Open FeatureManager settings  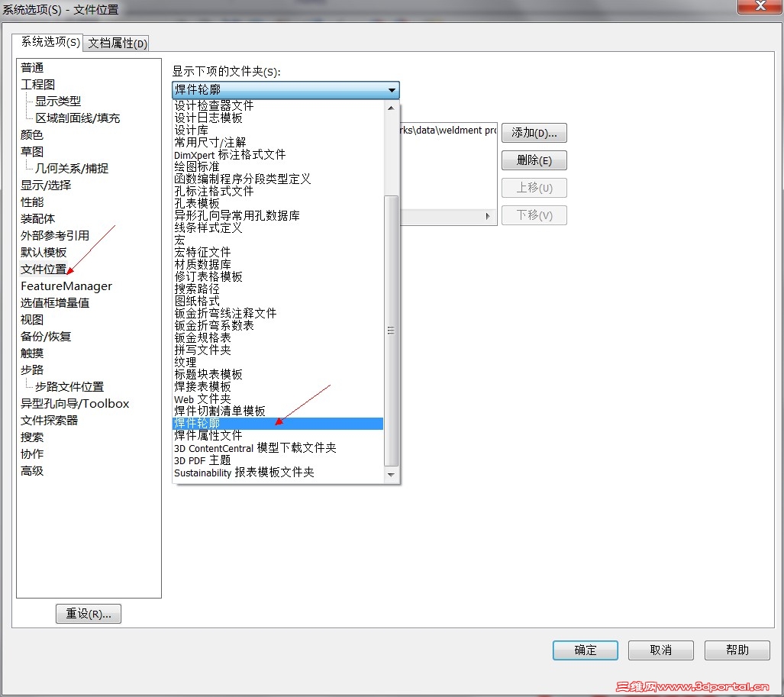(x=66, y=286)
